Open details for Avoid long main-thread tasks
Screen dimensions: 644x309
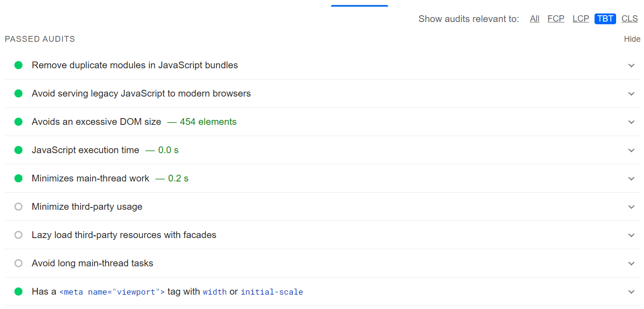(631, 263)
